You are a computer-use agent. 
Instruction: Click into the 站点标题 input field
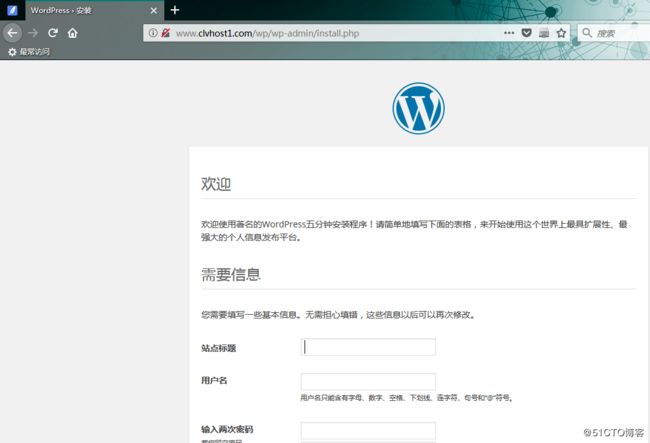[368, 347]
